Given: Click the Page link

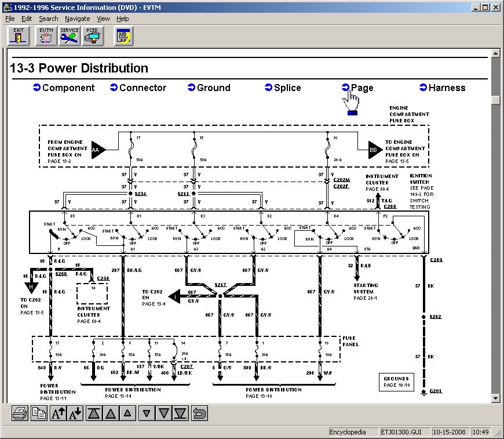Looking at the screenshot, I should pyautogui.click(x=362, y=88).
